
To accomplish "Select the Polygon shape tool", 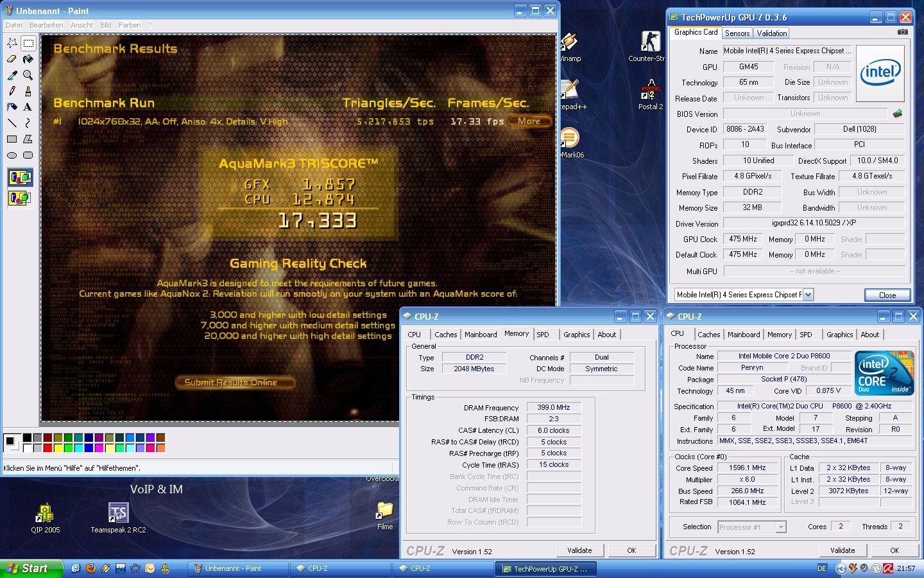I will click(28, 139).
